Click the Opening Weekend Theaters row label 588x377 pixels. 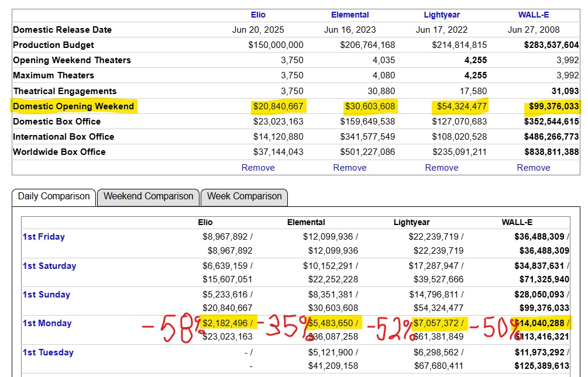(x=72, y=60)
